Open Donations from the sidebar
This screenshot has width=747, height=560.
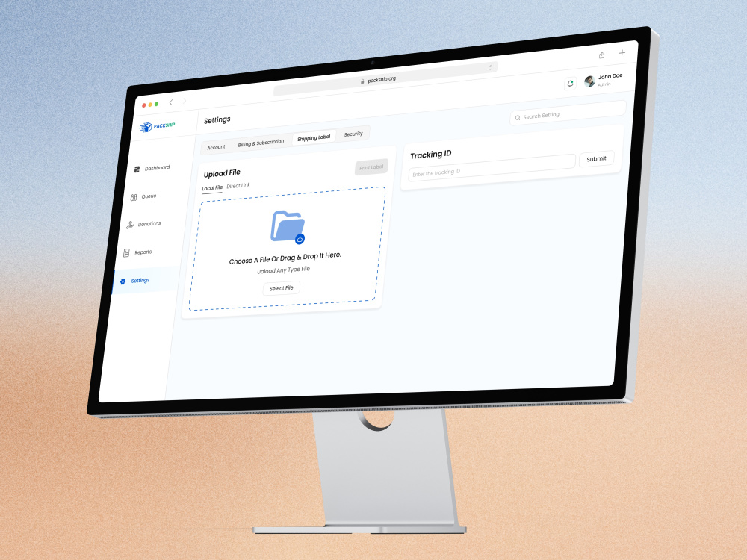click(149, 224)
